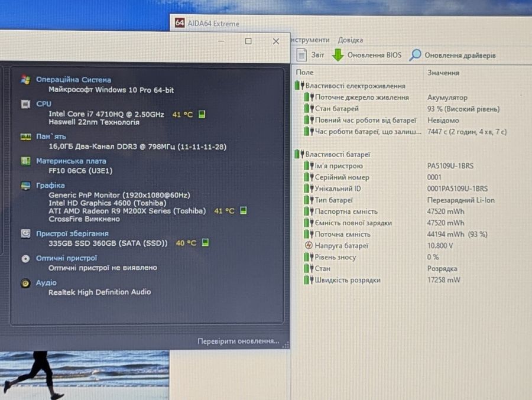
Task: Click the Пам'ять memory module icon
Action: tap(26, 136)
